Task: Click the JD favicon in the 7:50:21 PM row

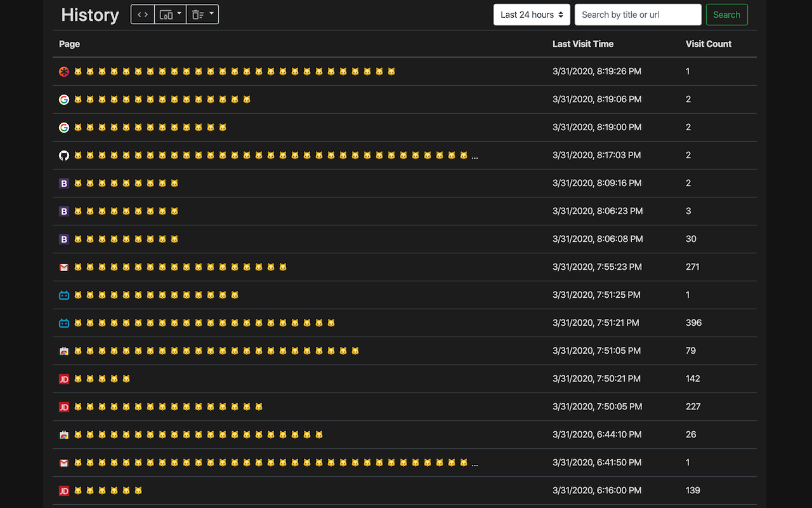Action: pyautogui.click(x=64, y=379)
